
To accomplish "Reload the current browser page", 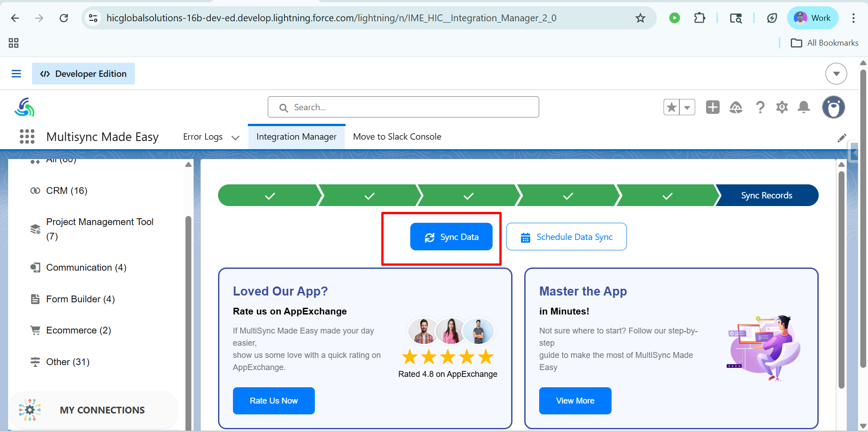I will [64, 18].
